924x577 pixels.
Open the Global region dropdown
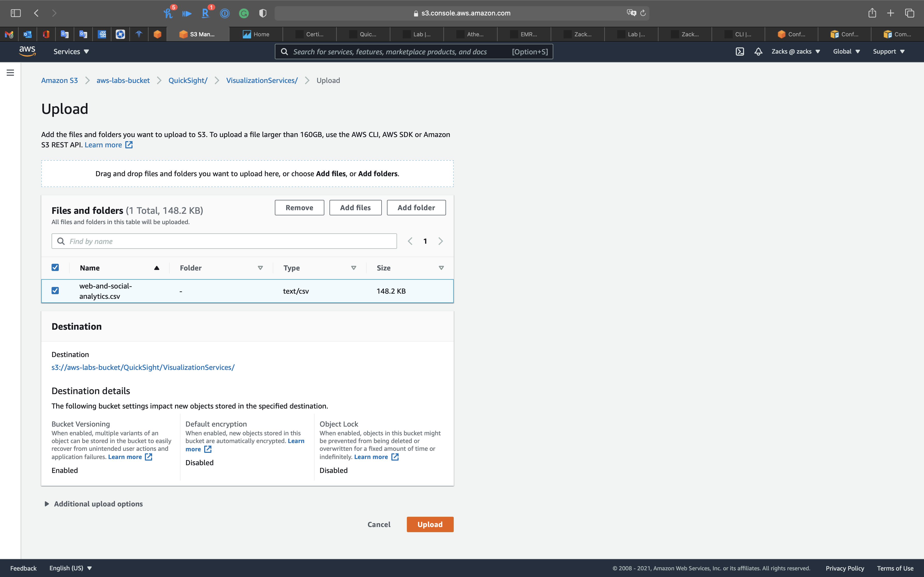coord(846,52)
